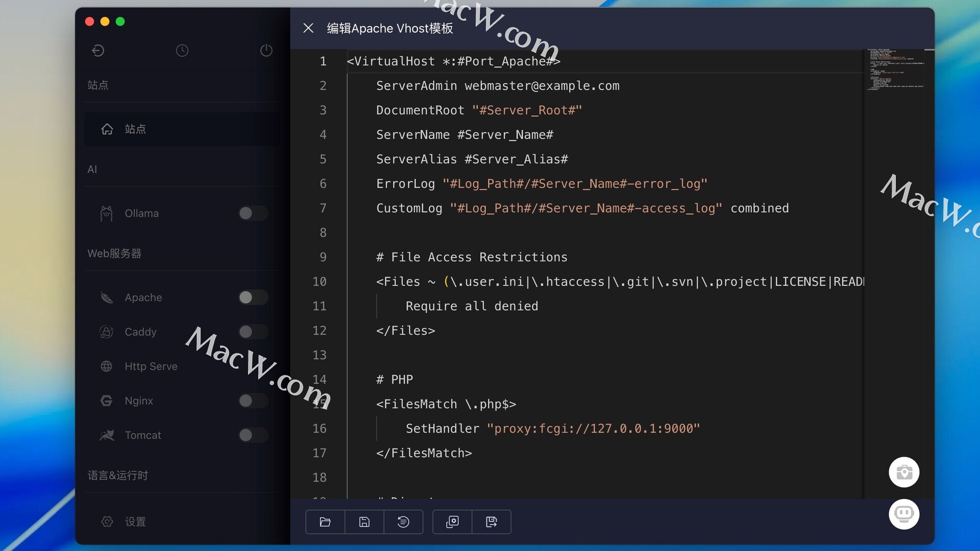Image resolution: width=980 pixels, height=551 pixels.
Task: Click the ServerName #Server_Name# line
Action: (x=465, y=135)
